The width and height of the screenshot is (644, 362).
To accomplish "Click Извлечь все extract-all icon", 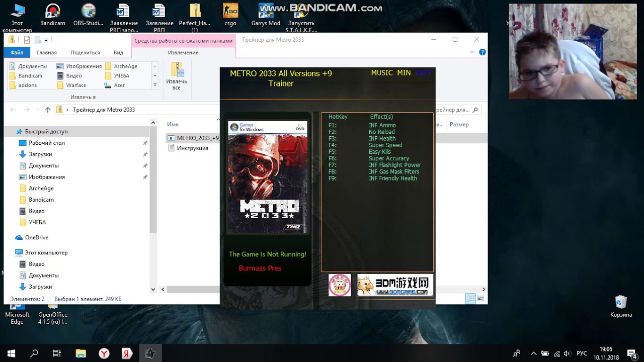I will pyautogui.click(x=177, y=76).
